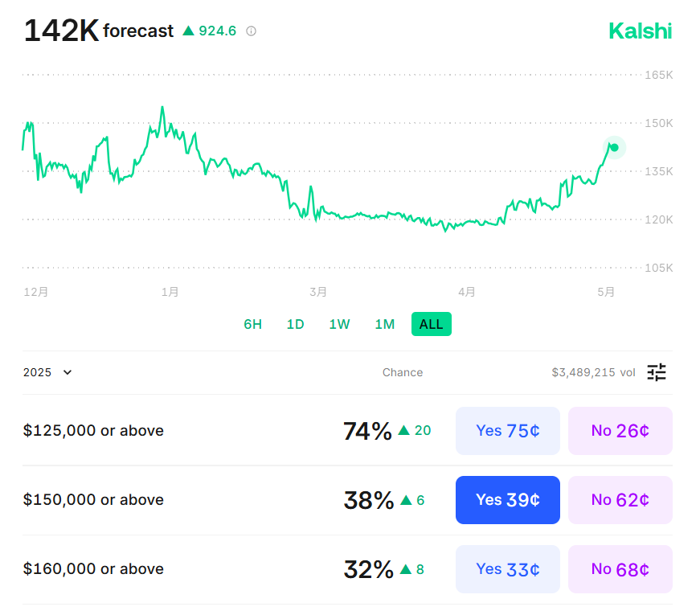The width and height of the screenshot is (700, 611).
Task: Click the 142K forecast value
Action: click(61, 31)
